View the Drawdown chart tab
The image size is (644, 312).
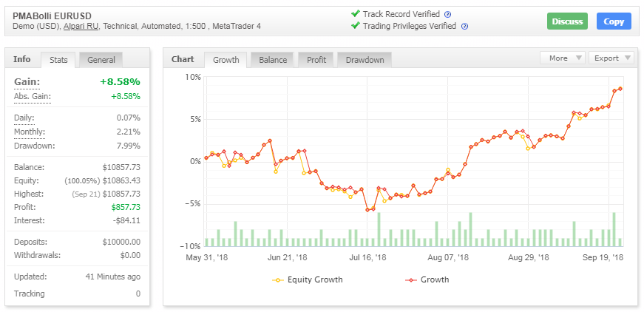coord(365,60)
